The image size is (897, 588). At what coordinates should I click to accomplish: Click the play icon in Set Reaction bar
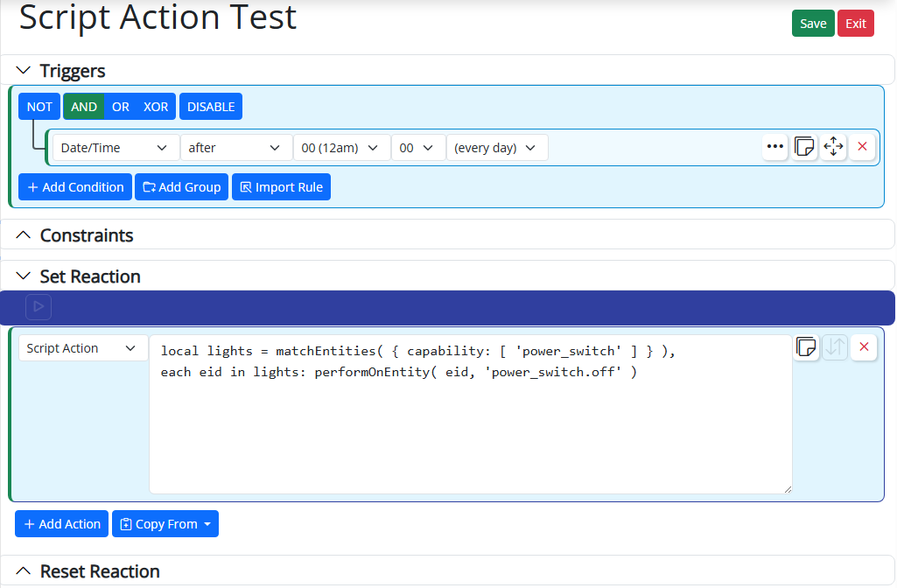pos(39,307)
